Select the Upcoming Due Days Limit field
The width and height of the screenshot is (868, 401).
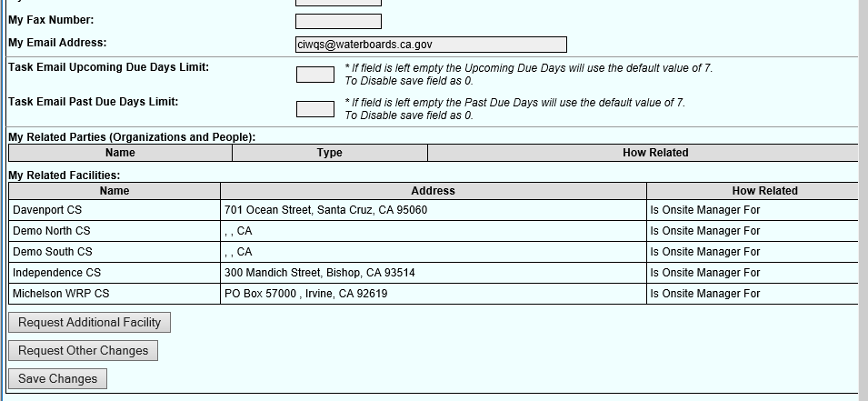point(314,75)
